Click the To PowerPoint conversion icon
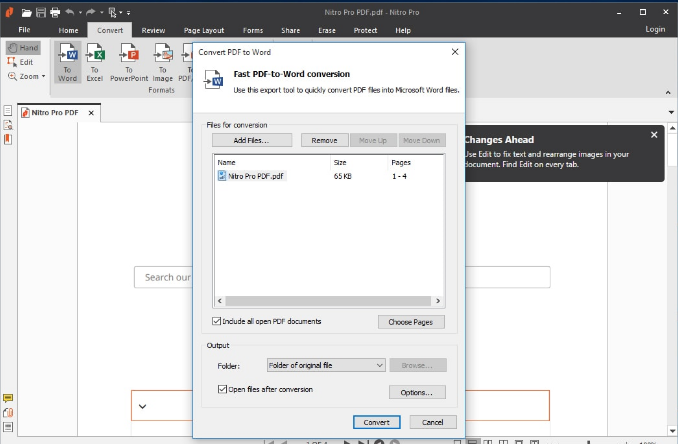Screen dimensions: 678x444 pyautogui.click(x=129, y=62)
